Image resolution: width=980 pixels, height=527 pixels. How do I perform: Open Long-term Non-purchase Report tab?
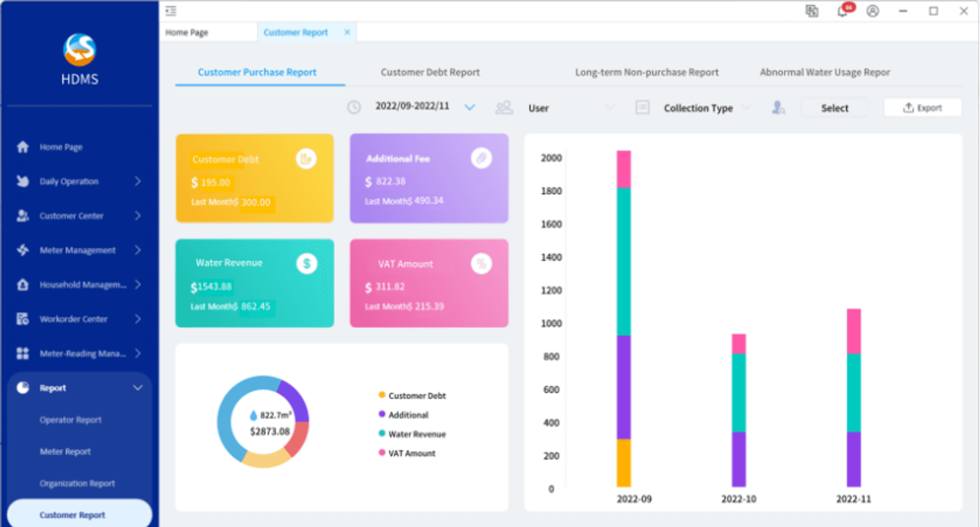(647, 72)
